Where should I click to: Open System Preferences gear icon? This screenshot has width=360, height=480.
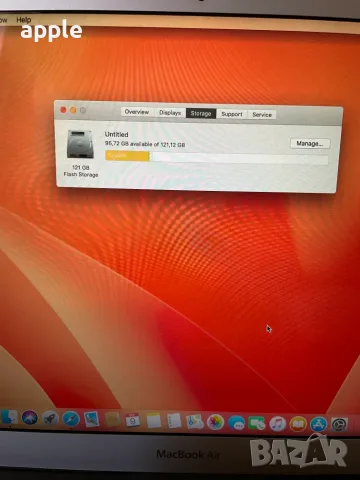[x=339, y=425]
